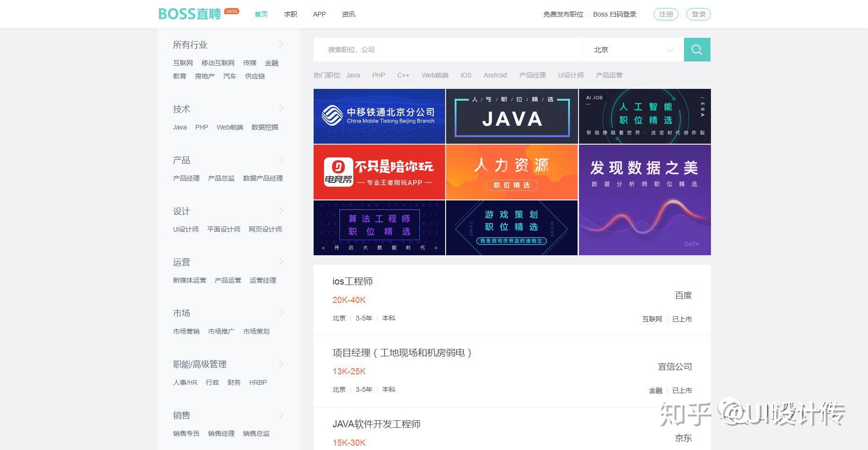Switch to the 求职 nav tab
868x450 pixels.
click(x=290, y=14)
